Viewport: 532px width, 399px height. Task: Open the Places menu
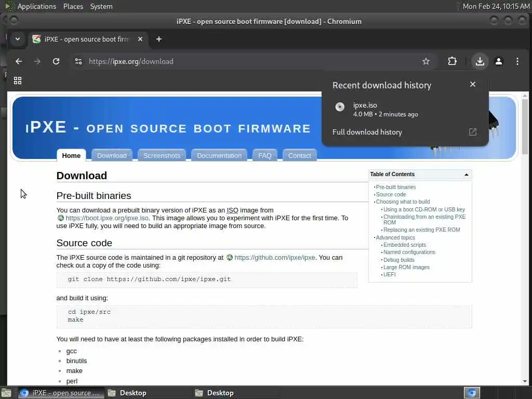[x=73, y=6]
